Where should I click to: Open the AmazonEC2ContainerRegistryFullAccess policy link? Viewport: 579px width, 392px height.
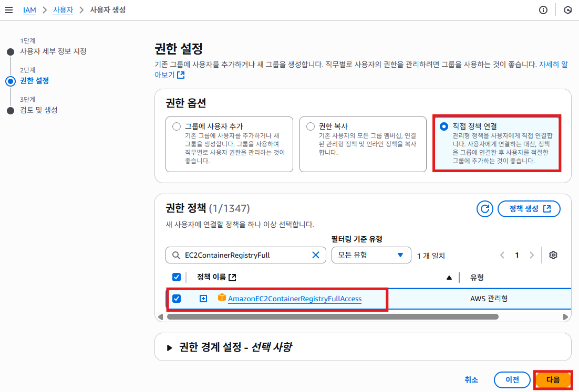(295, 299)
